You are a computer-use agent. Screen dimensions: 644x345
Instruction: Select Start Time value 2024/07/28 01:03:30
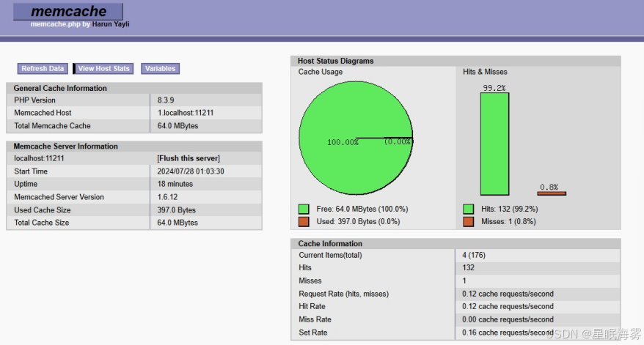[x=191, y=171]
